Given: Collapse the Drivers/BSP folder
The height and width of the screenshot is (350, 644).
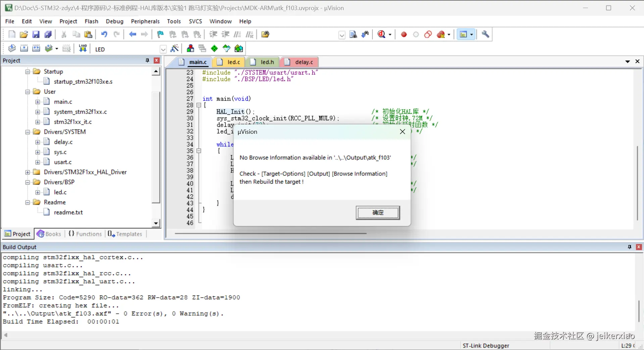Looking at the screenshot, I should pos(28,182).
